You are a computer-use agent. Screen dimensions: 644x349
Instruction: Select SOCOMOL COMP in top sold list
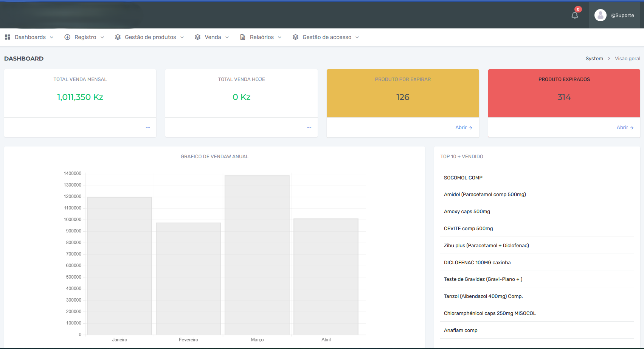463,178
